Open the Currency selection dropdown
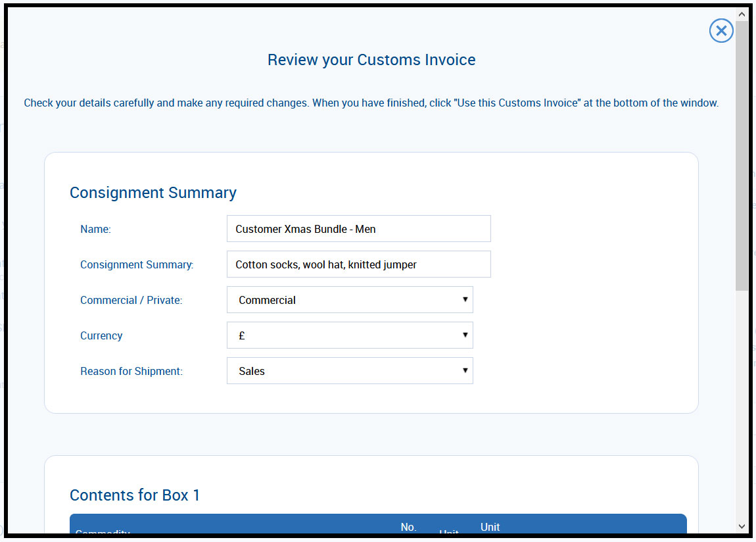 (350, 335)
